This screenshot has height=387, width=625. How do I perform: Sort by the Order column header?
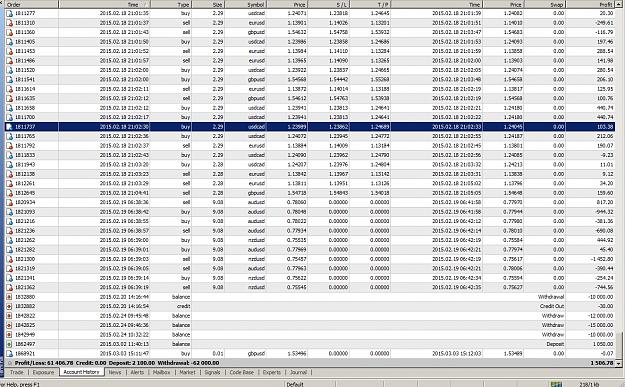[x=31, y=4]
